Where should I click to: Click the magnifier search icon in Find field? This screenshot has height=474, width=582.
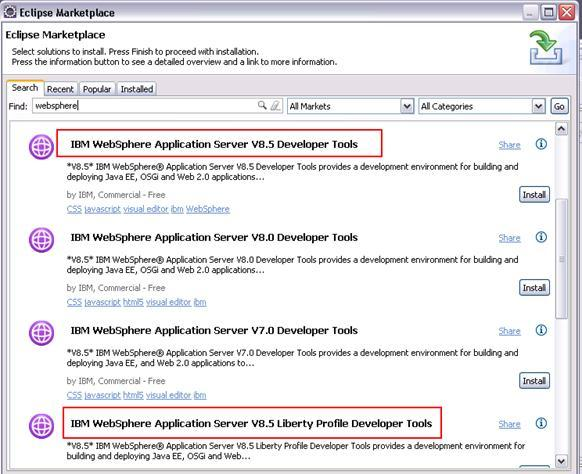262,105
